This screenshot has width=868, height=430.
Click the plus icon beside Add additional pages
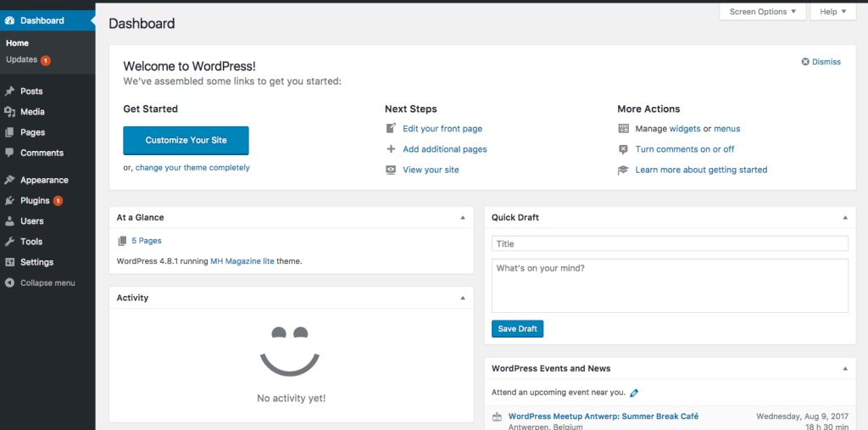(391, 149)
